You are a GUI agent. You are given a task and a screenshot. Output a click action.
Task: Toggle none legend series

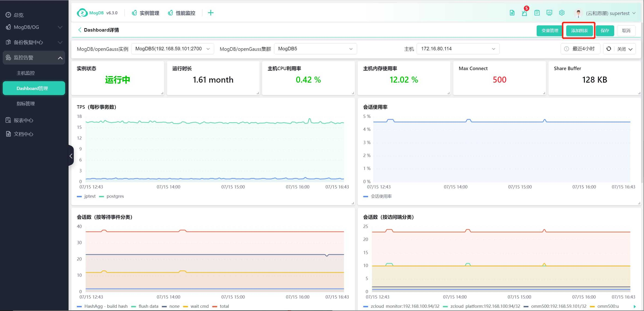click(171, 306)
